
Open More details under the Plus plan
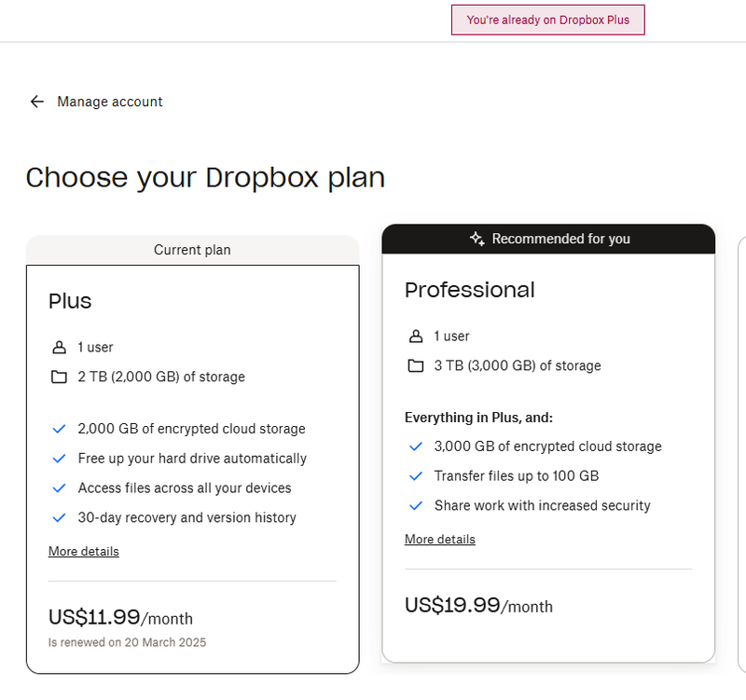pyautogui.click(x=84, y=552)
